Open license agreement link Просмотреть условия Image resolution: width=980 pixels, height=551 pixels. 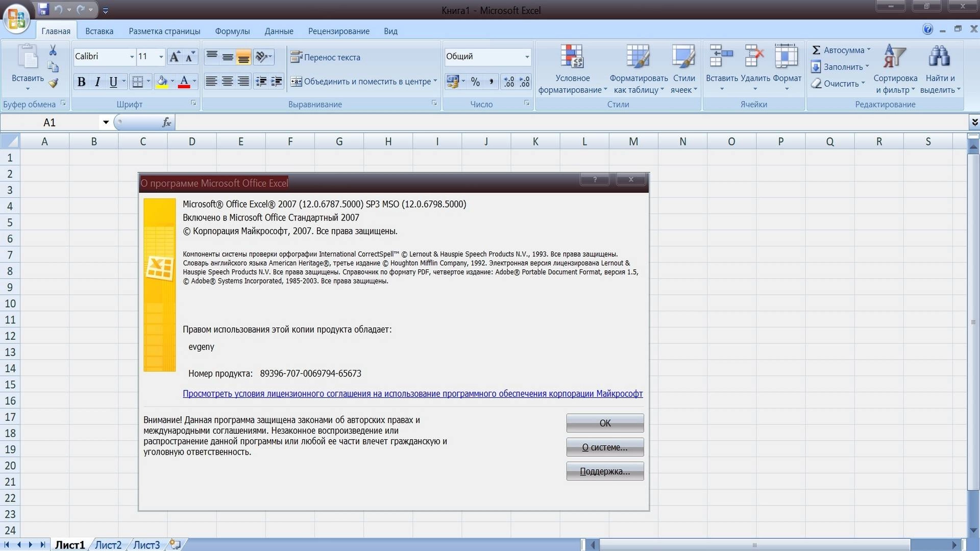tap(412, 393)
